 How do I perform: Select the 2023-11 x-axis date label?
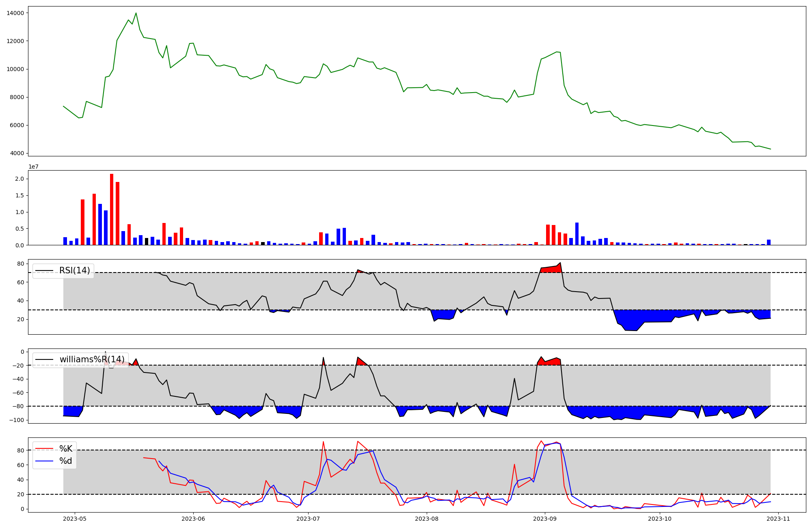tap(778, 519)
